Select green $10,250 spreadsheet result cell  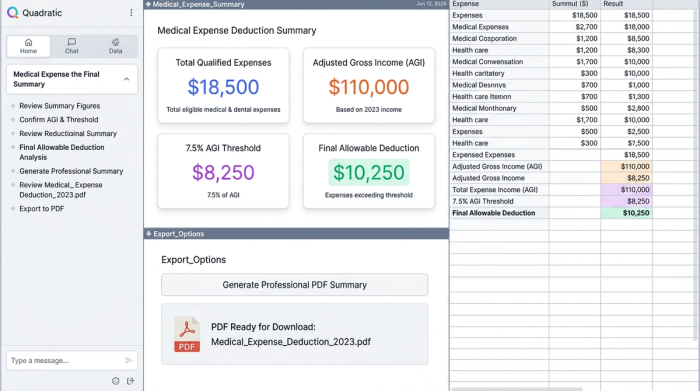pyautogui.click(x=626, y=213)
